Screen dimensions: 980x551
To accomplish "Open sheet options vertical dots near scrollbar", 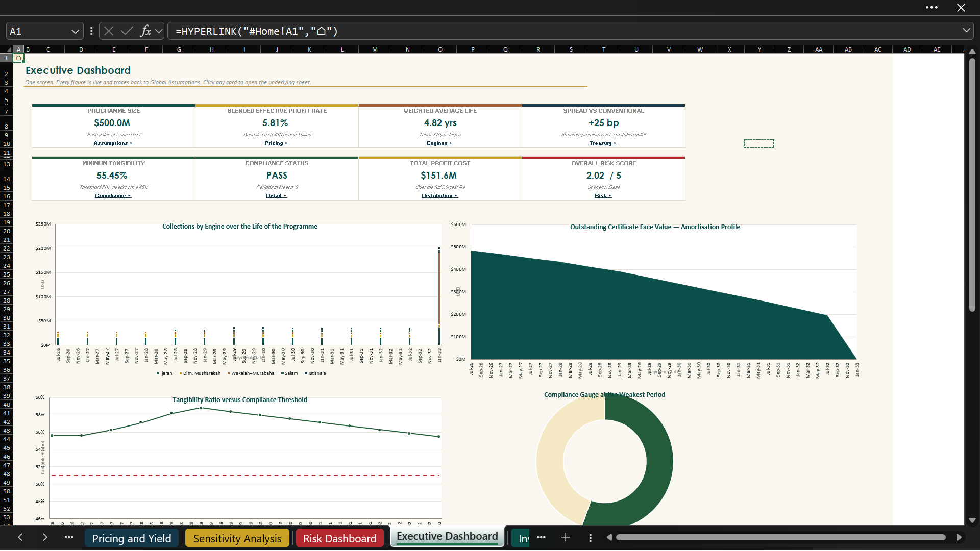I will click(x=591, y=538).
